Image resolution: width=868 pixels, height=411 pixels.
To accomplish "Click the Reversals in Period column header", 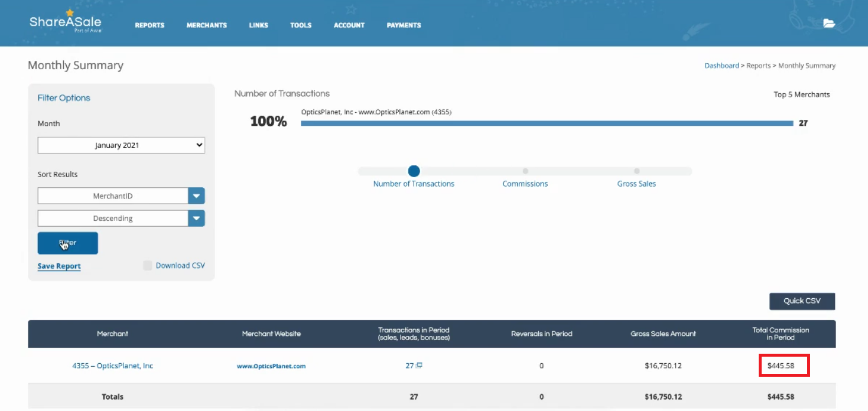I will 541,334.
